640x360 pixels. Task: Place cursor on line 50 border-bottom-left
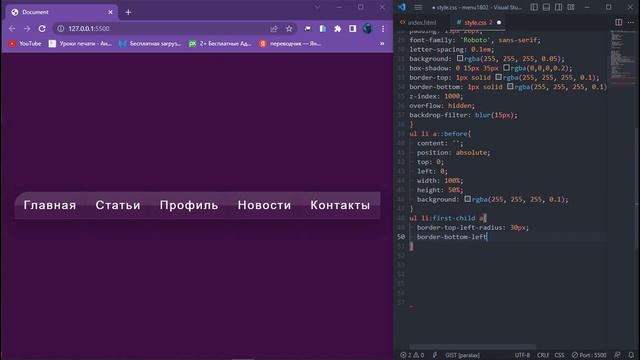(452, 237)
